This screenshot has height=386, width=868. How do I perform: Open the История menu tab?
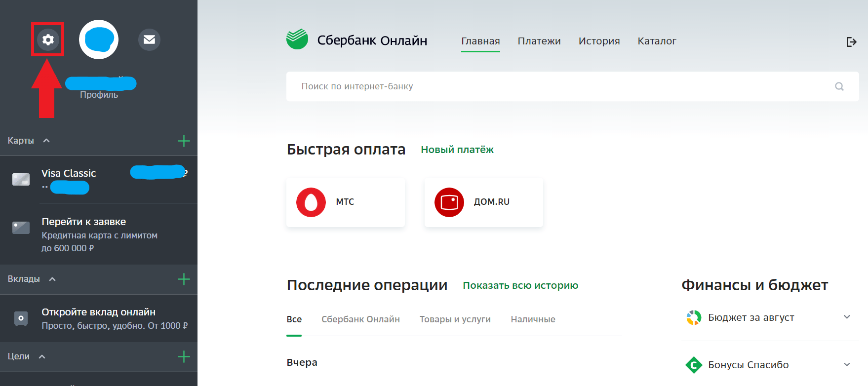(x=599, y=41)
